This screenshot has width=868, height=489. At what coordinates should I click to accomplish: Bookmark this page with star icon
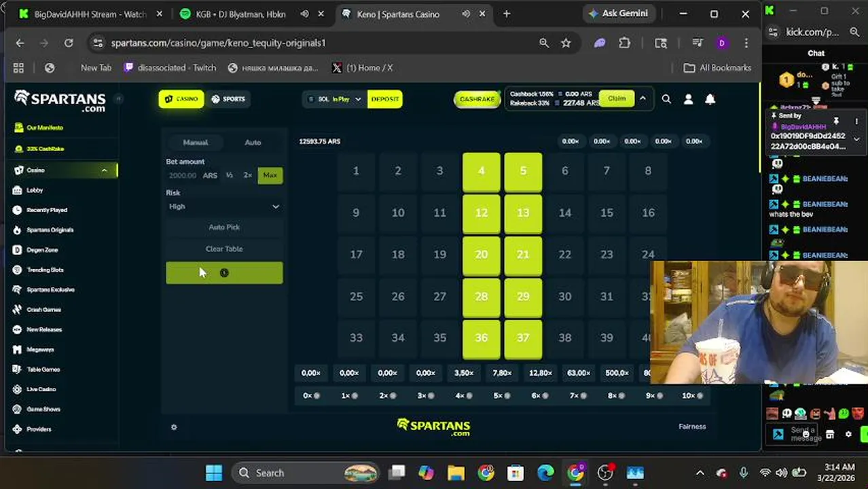tap(566, 43)
